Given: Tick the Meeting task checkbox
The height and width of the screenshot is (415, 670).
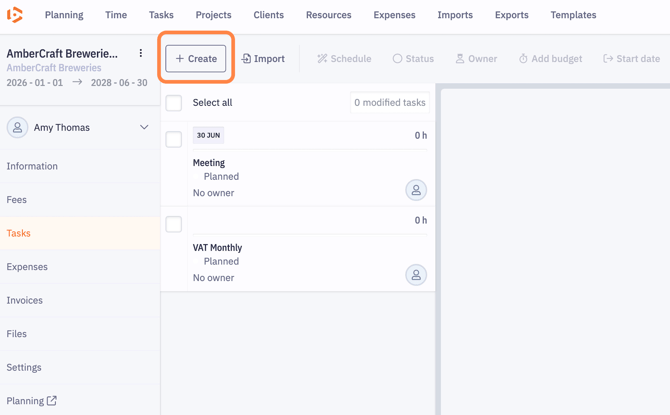Looking at the screenshot, I should point(174,139).
